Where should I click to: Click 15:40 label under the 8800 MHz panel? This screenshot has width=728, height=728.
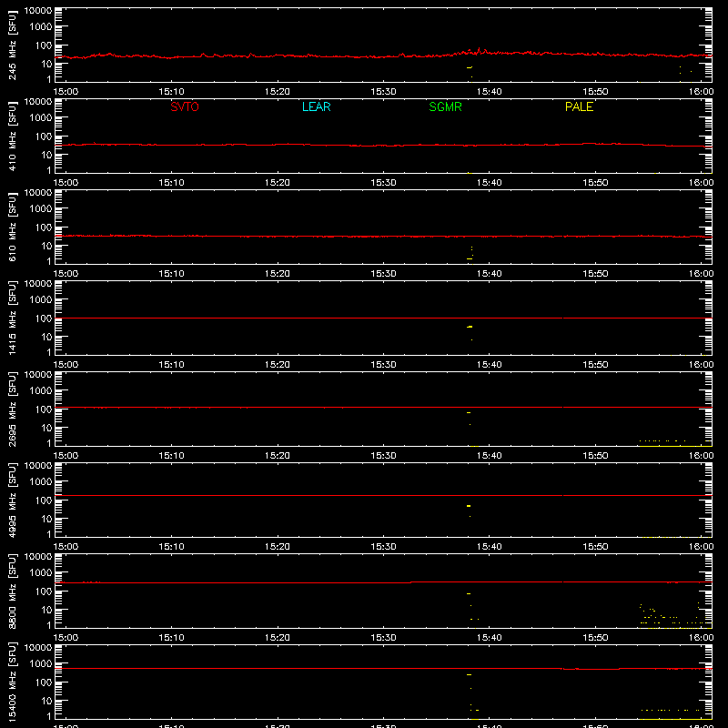coord(490,638)
